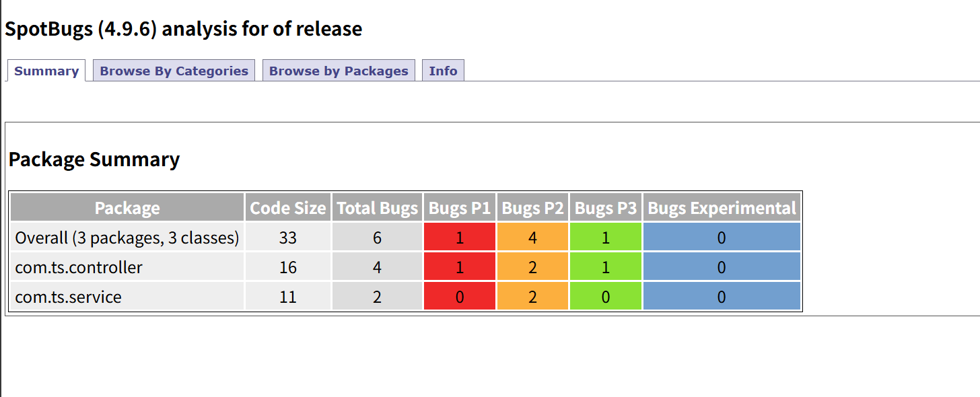Select the com.ts.service package cell
The width and height of the screenshot is (980, 397).
point(127,296)
